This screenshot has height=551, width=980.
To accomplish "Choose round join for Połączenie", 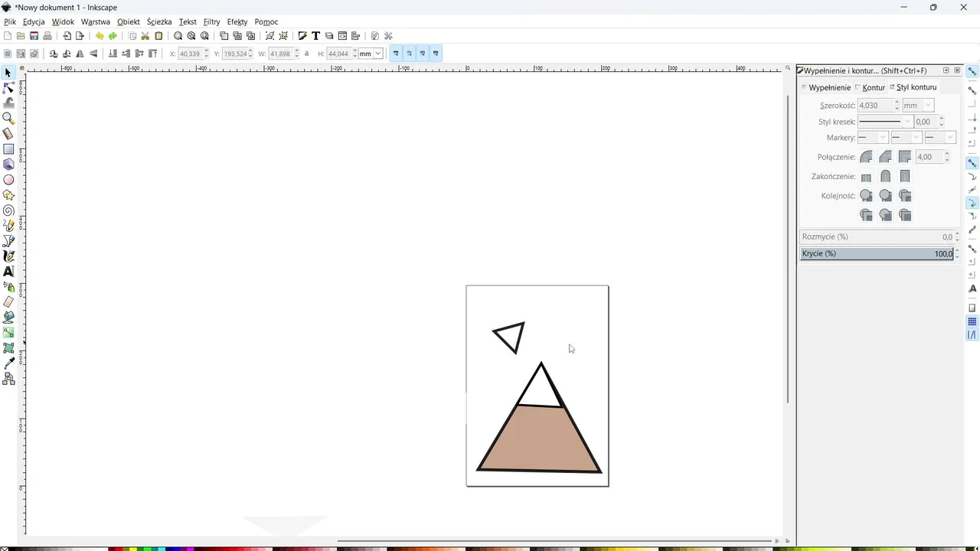I will [866, 157].
